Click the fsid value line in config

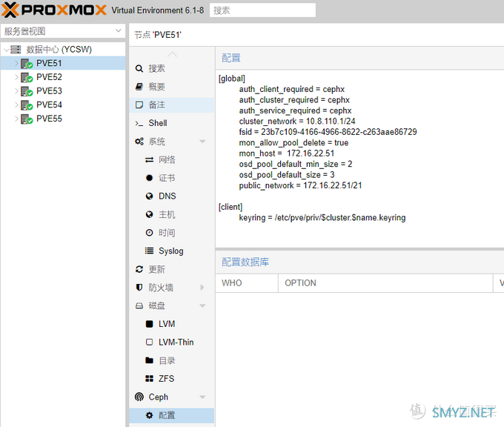tap(328, 132)
